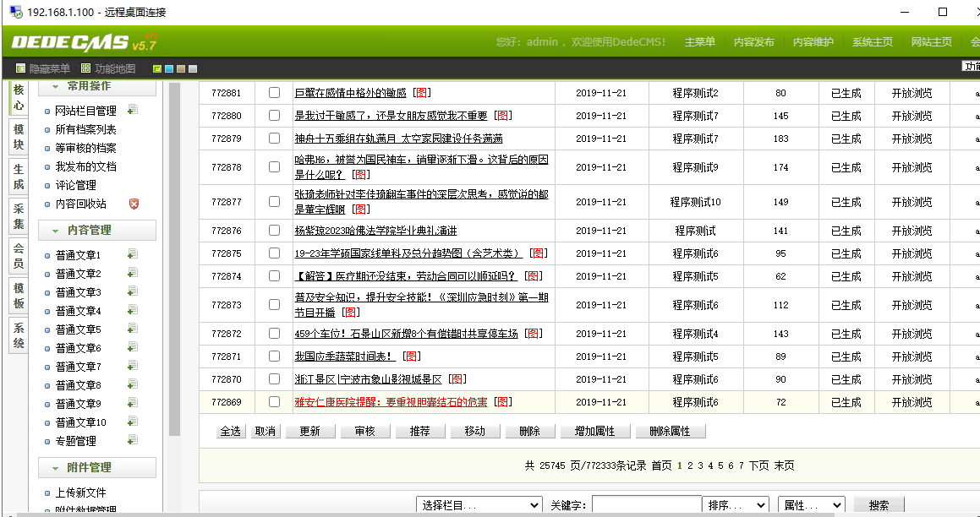Select the blue theme color swatch

pos(169,68)
